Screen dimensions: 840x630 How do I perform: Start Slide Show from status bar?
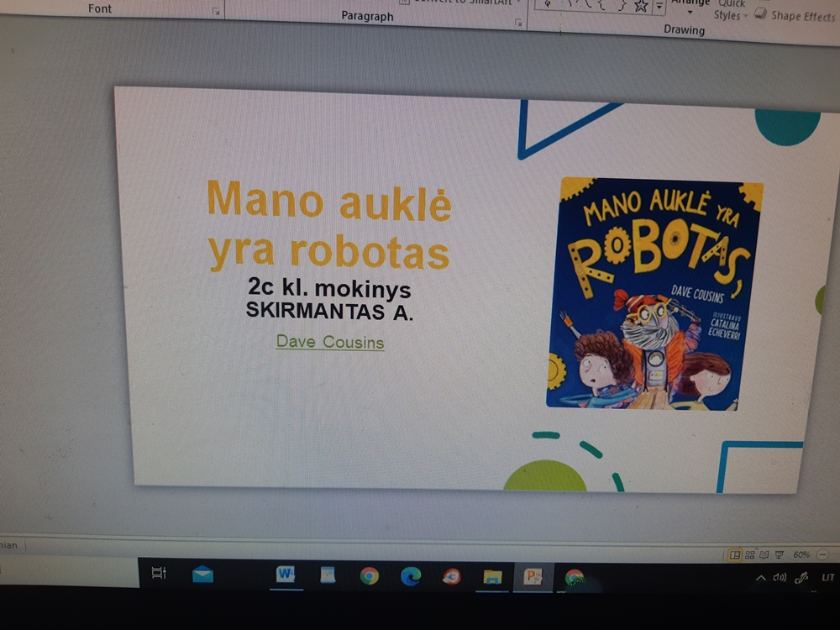click(780, 555)
